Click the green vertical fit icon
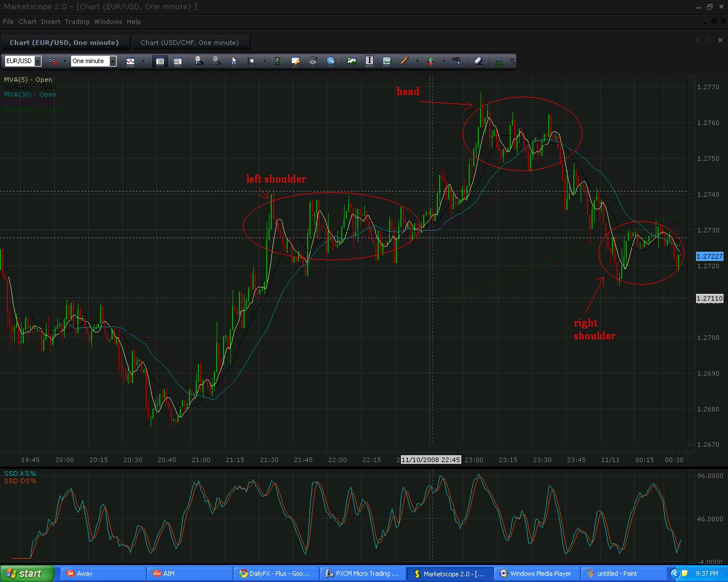This screenshot has height=582, width=728. 278,61
